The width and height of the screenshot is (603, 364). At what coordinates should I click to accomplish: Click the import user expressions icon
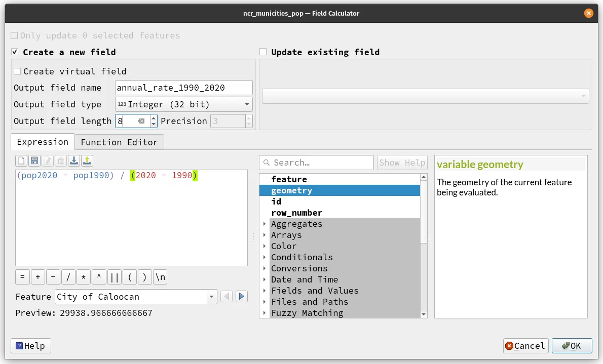coord(74,161)
